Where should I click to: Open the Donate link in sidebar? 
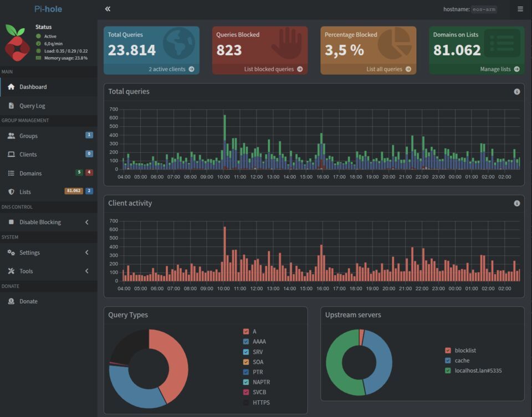(x=28, y=301)
